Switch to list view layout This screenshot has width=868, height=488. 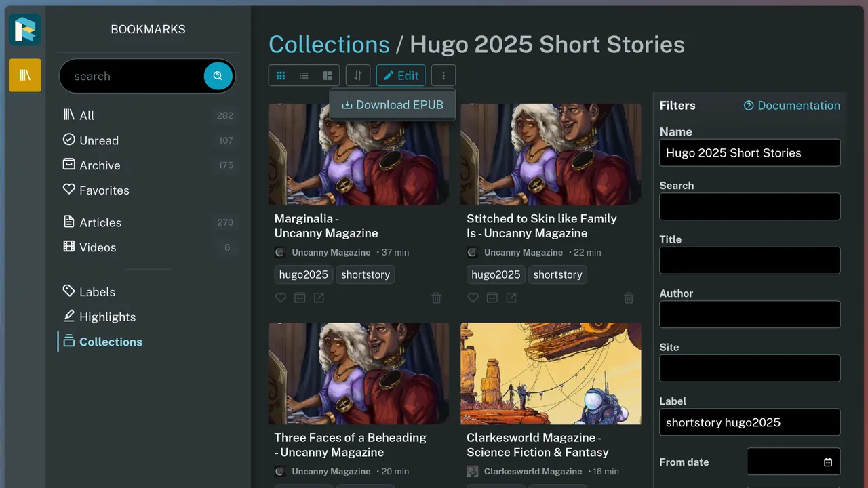click(x=304, y=75)
